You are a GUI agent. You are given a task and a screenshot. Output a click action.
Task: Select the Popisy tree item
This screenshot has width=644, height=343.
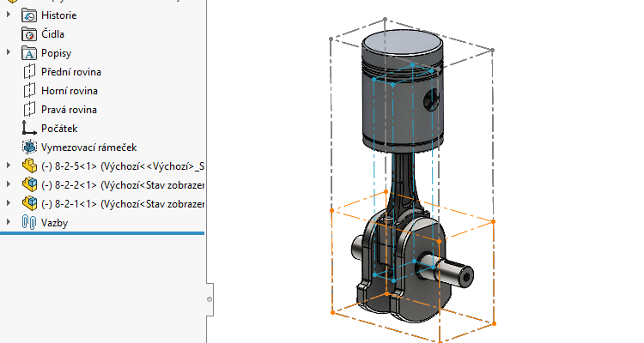pos(57,53)
